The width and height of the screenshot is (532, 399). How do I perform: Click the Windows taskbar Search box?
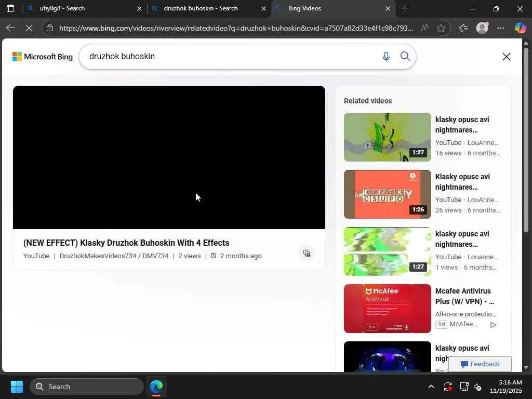pyautogui.click(x=87, y=387)
